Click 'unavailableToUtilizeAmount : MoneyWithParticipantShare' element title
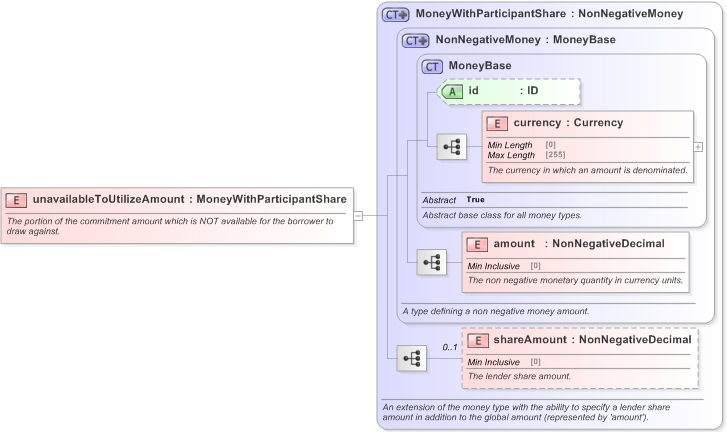The width and height of the screenshot is (727, 432). point(190,199)
